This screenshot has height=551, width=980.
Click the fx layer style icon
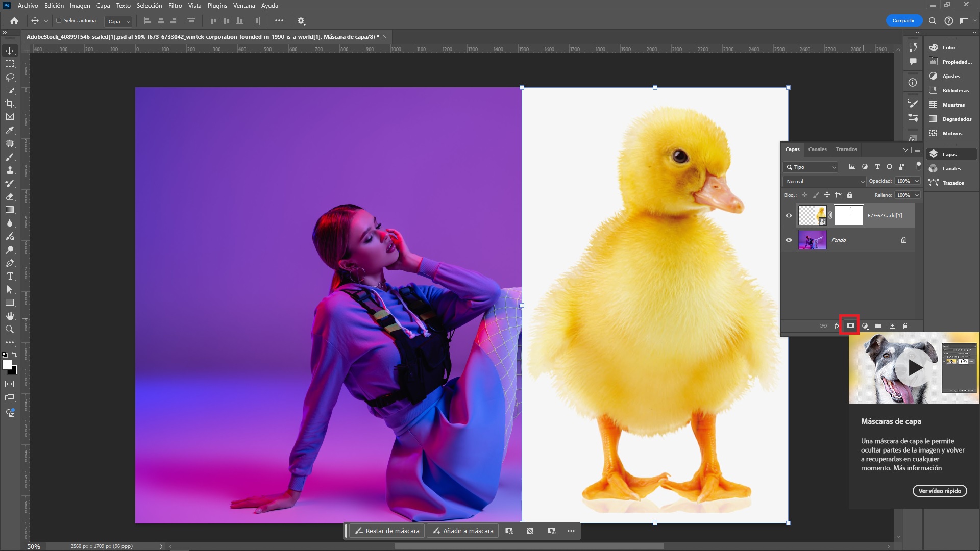pyautogui.click(x=837, y=325)
